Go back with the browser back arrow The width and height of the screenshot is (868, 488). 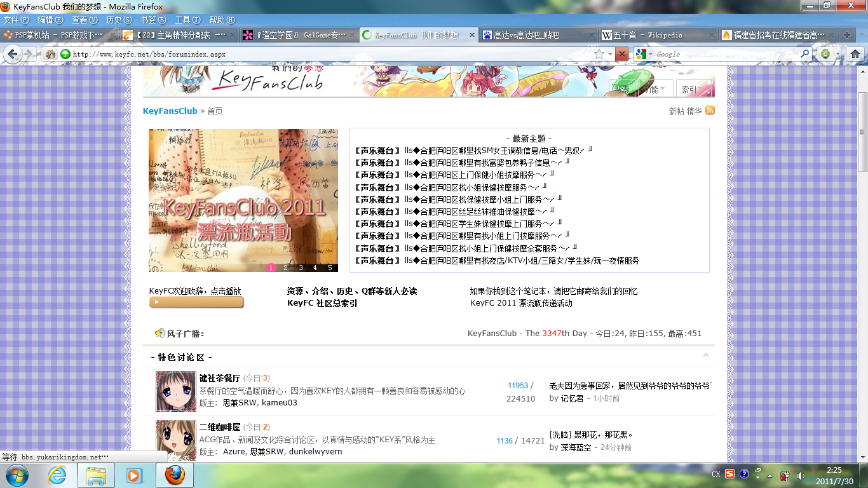11,55
